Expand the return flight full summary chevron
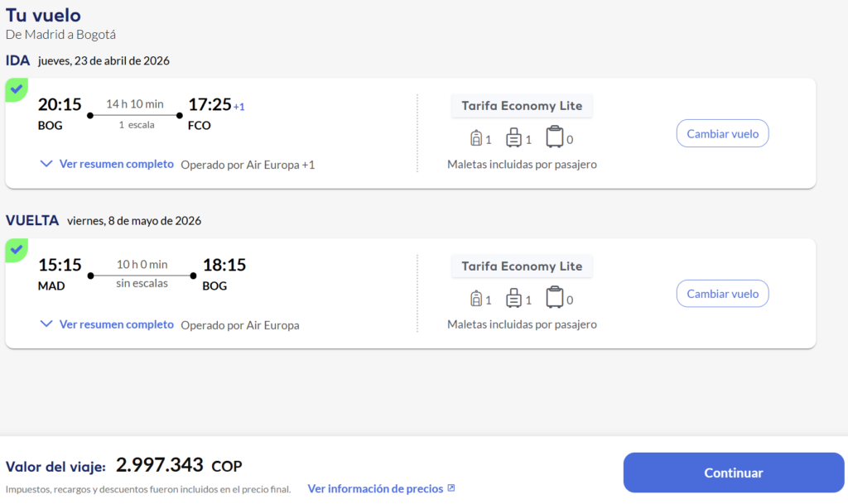The width and height of the screenshot is (848, 504). (46, 324)
